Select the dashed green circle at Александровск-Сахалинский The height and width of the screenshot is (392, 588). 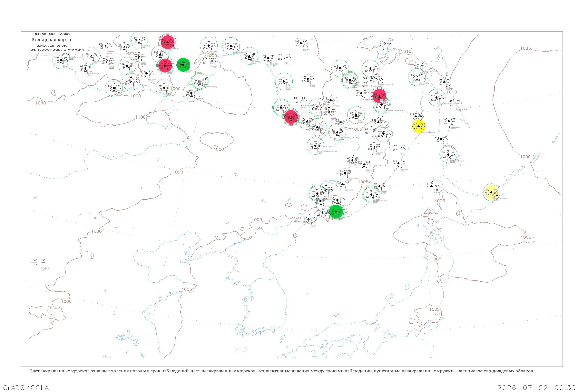436,97
